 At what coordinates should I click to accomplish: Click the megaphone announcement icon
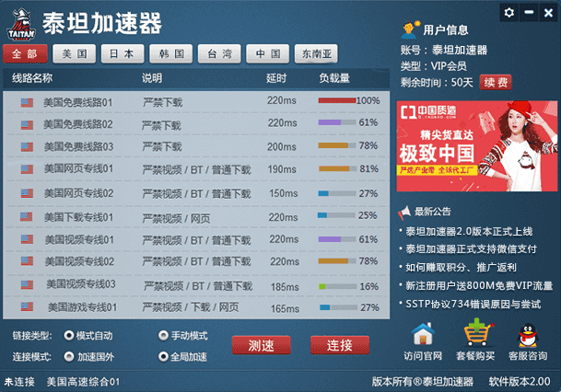(404, 213)
